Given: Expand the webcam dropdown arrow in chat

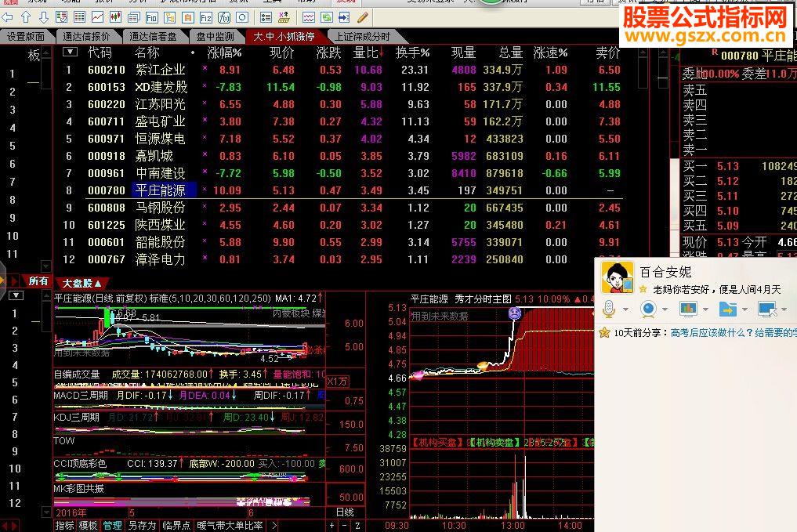Looking at the screenshot, I should pos(665,309).
